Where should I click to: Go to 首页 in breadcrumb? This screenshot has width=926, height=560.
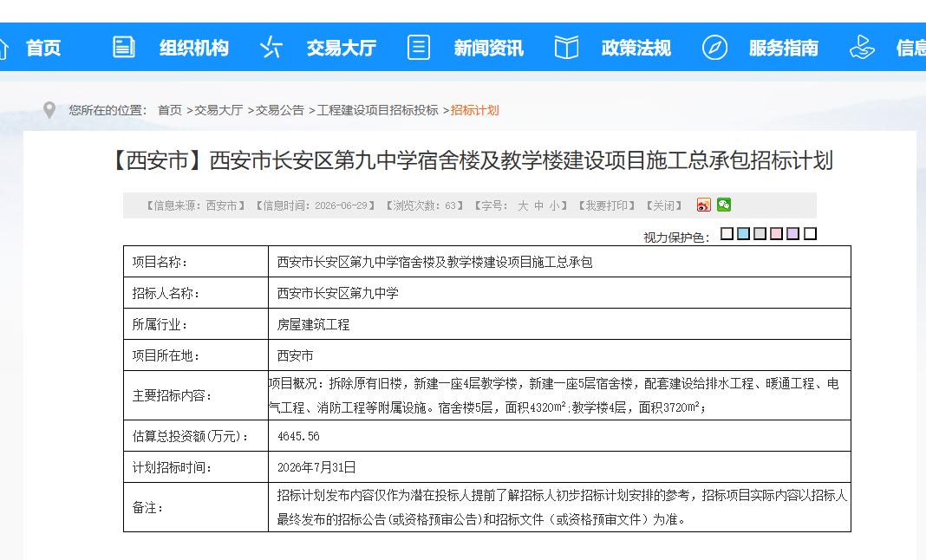[170, 110]
